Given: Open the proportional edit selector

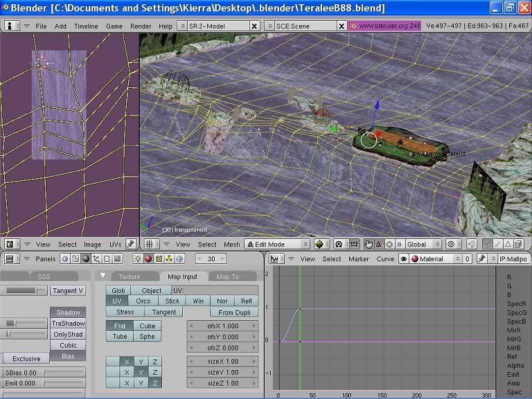Looking at the screenshot, I should pos(453,244).
